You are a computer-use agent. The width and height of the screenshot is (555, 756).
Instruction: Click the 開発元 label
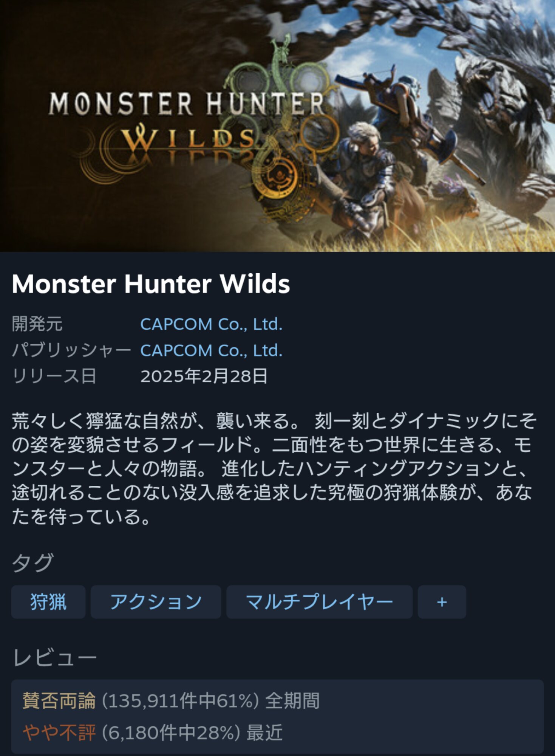[37, 324]
